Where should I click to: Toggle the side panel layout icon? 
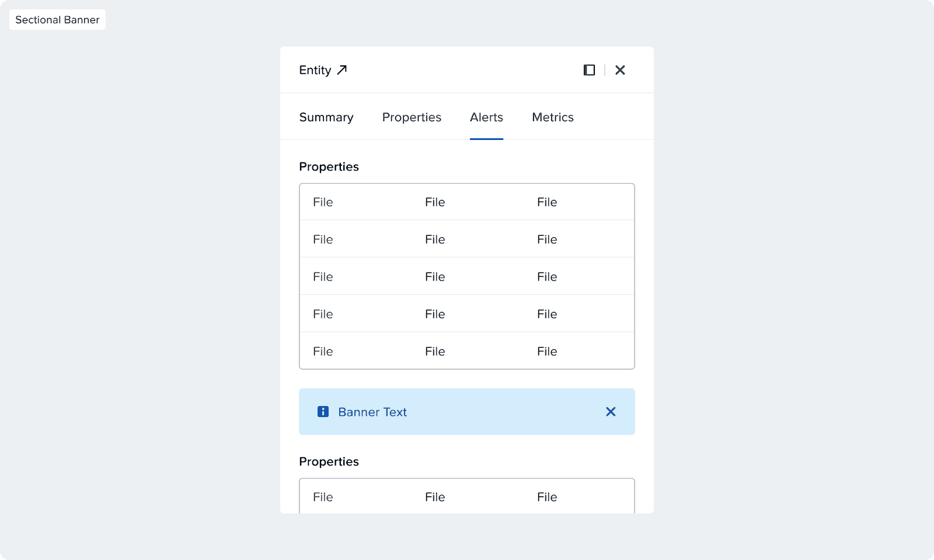(x=590, y=70)
